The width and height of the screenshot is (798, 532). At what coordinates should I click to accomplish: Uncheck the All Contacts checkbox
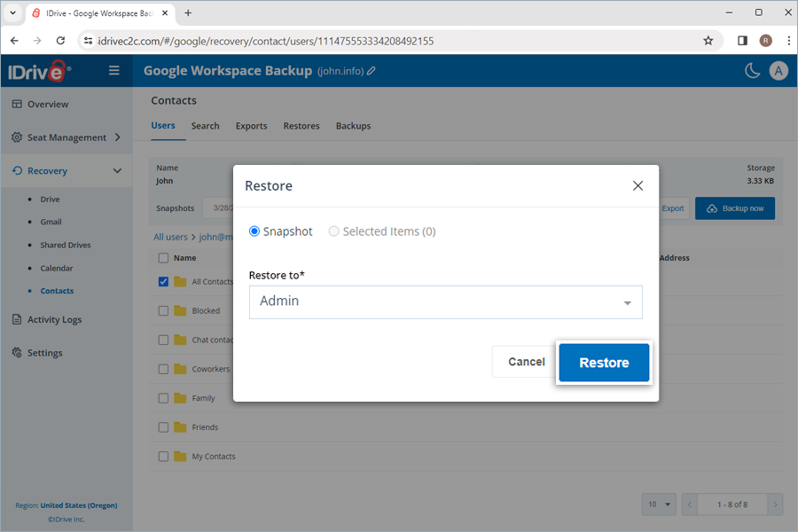point(163,282)
